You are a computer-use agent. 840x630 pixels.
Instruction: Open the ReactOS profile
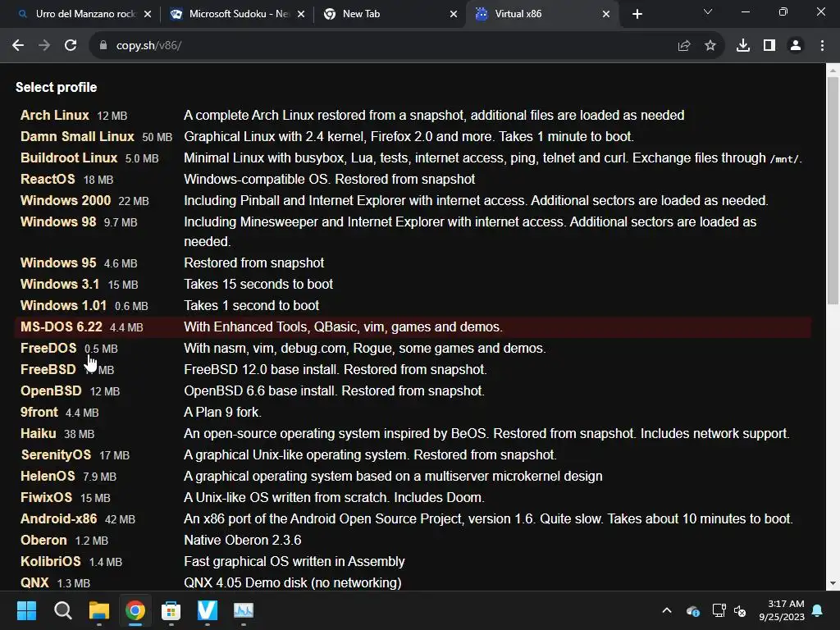coord(47,180)
